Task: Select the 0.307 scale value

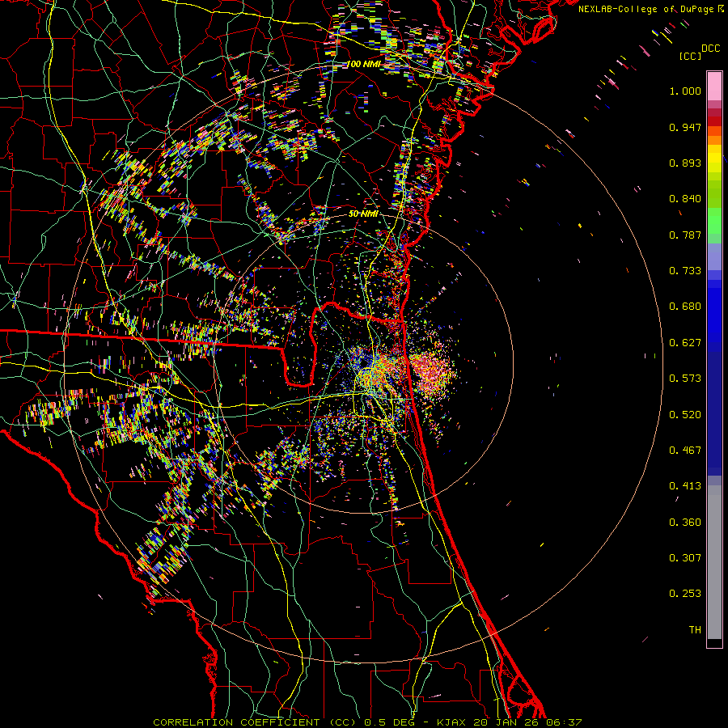Action: coord(685,558)
